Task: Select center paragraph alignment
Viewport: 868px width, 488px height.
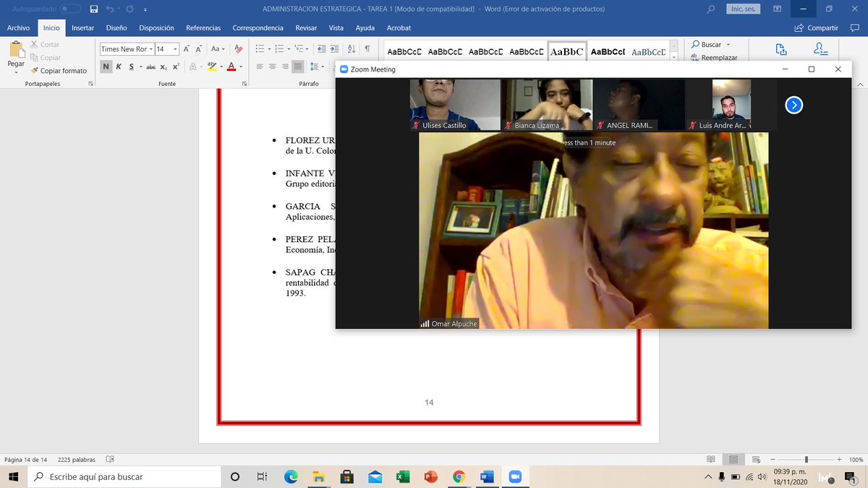Action: [273, 67]
